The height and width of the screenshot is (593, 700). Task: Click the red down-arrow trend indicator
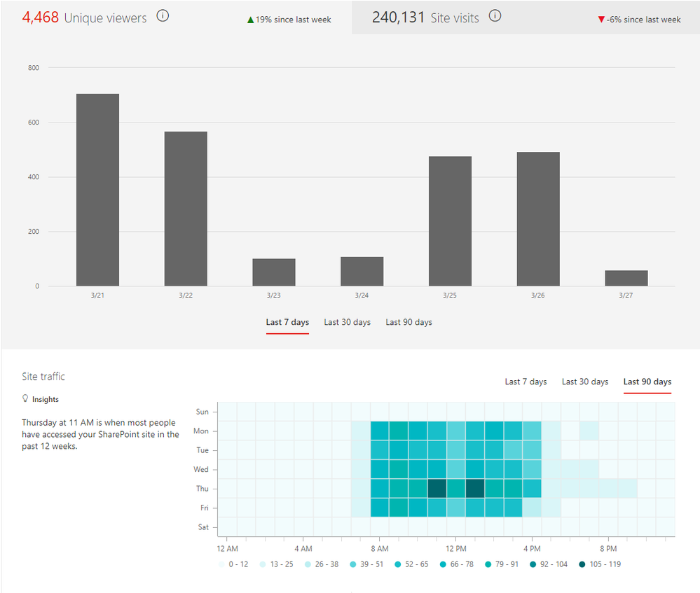[601, 20]
